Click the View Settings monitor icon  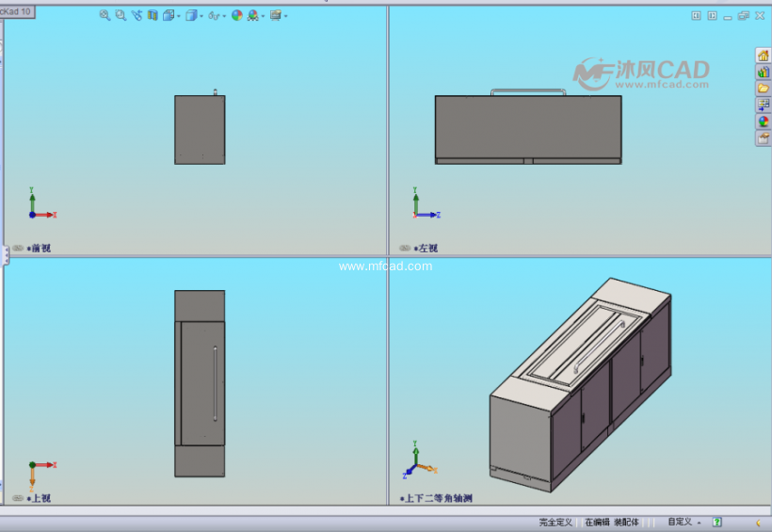[276, 15]
